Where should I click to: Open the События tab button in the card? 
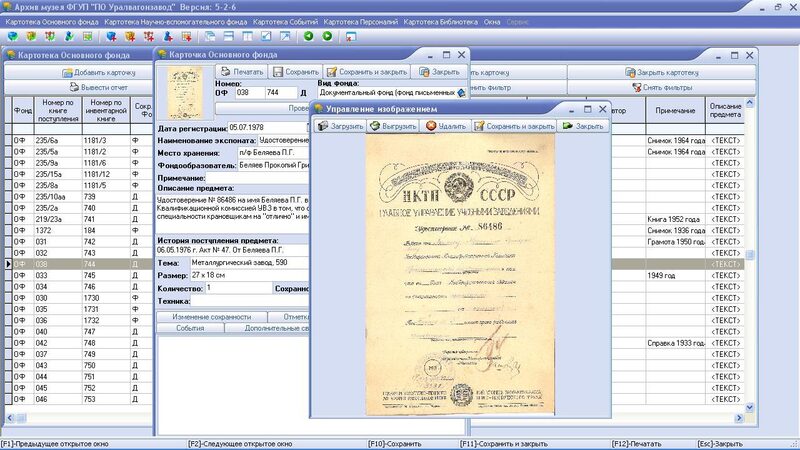190,328
